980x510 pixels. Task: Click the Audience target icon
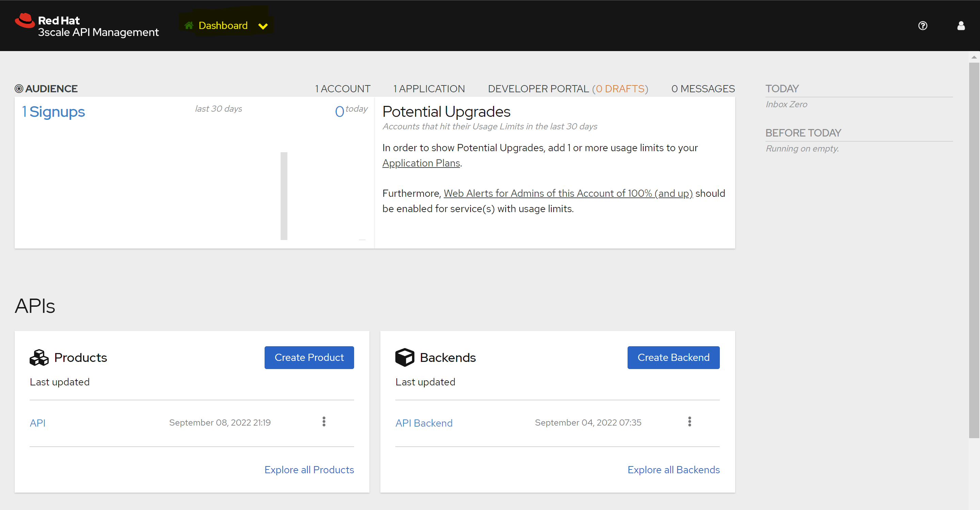(19, 89)
